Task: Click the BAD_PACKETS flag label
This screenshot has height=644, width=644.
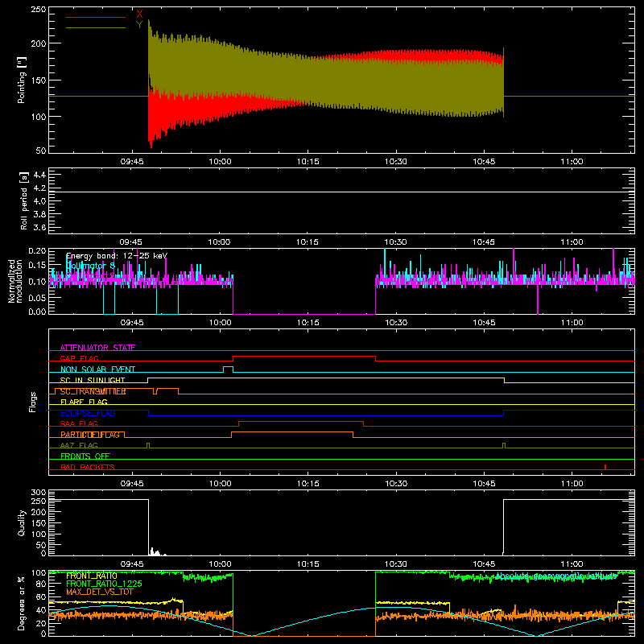Action: [88, 467]
